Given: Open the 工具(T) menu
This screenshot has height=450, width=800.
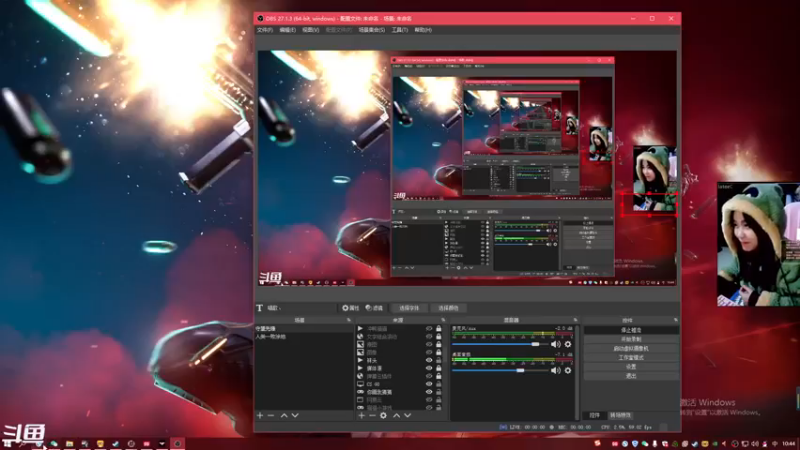Looking at the screenshot, I should tap(400, 30).
